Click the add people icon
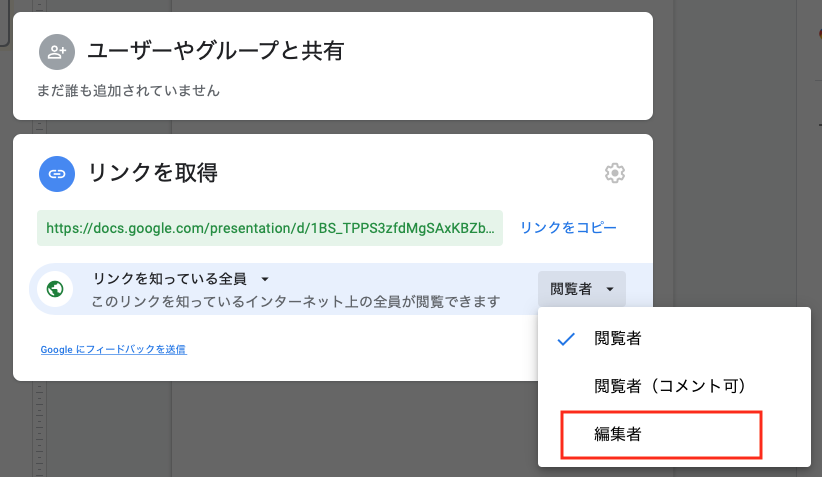The width and height of the screenshot is (822, 477). coord(57,52)
